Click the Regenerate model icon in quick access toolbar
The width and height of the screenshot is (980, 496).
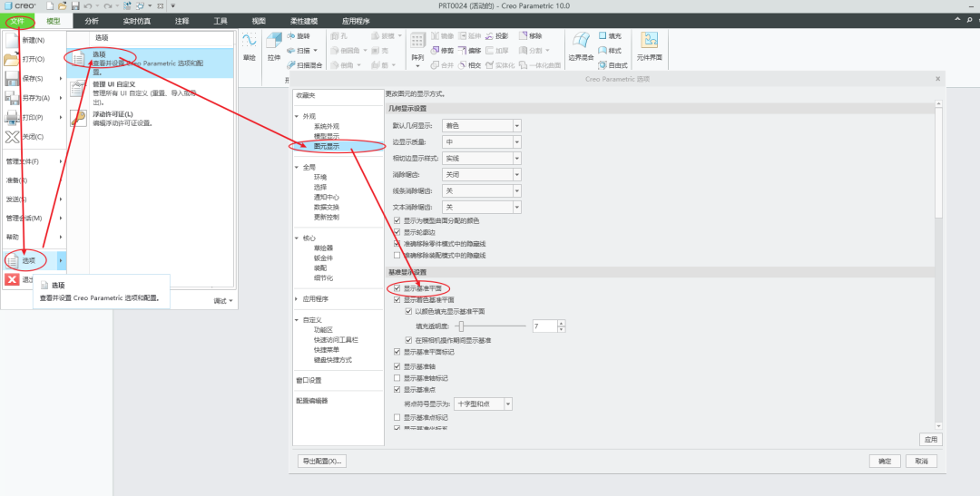[128, 5]
